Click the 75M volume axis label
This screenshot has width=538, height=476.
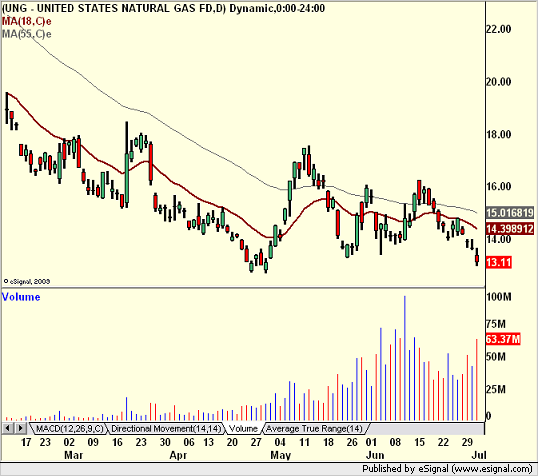496,324
